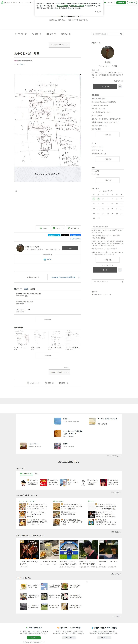Share on X with ポスト button

65,235
